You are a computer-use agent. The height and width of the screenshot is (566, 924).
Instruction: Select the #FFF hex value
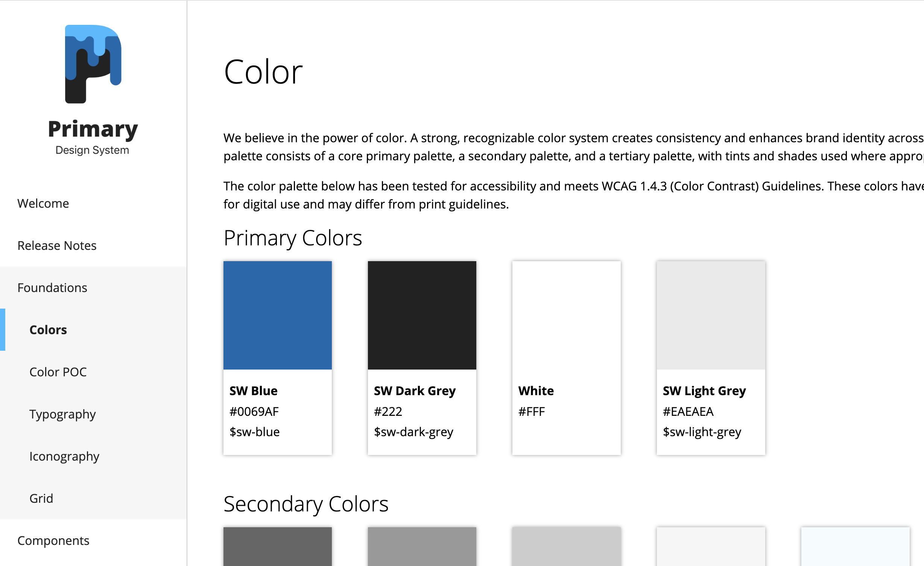[x=532, y=411]
